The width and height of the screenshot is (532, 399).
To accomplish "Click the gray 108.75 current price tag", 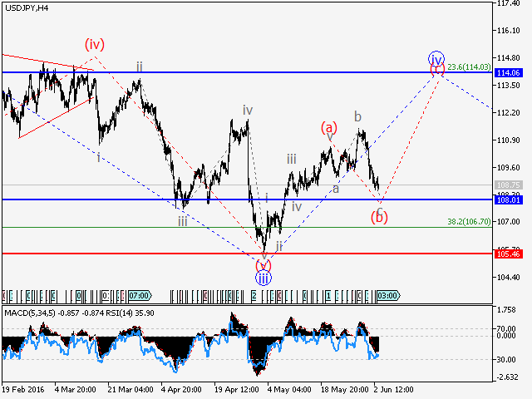I will (x=508, y=185).
